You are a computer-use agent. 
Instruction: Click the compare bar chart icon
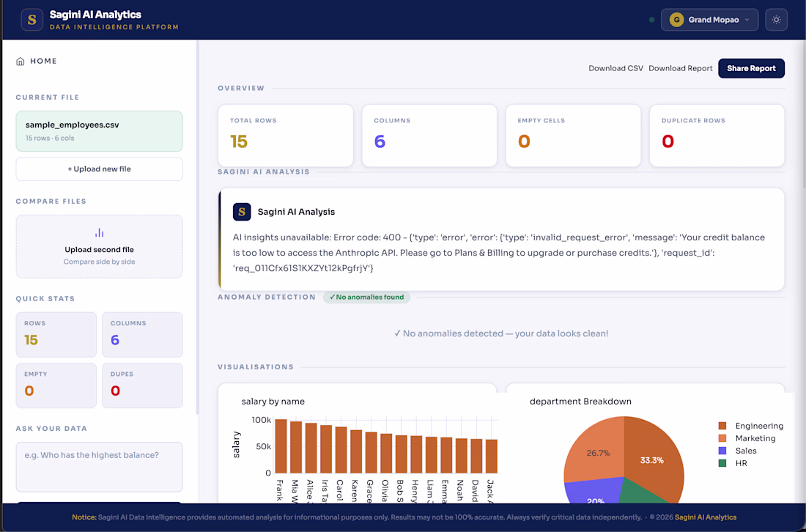pos(99,233)
